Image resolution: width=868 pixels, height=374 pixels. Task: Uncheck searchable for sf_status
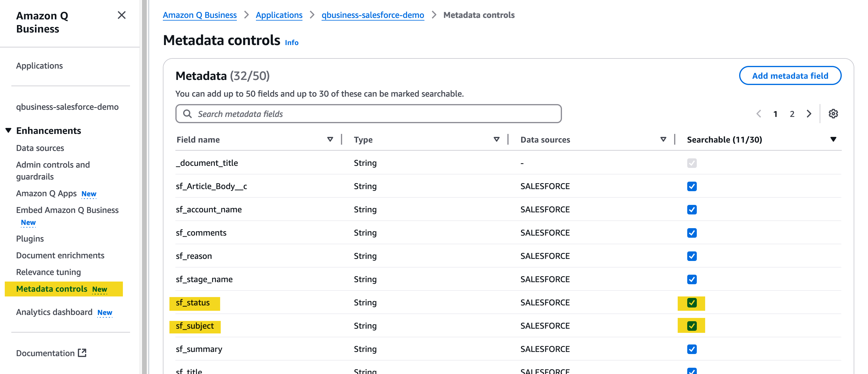pos(691,302)
